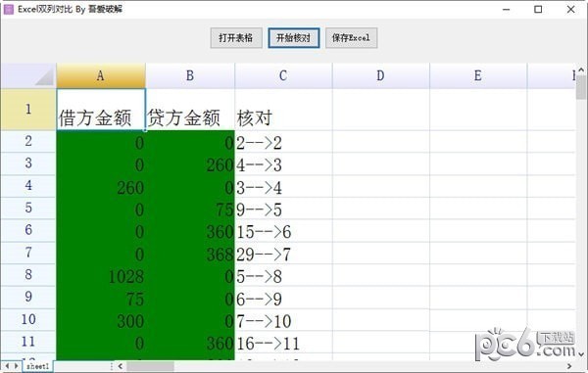The width and height of the screenshot is (588, 373).
Task: Click the vertical scrollbar thumb
Action: click(581, 87)
